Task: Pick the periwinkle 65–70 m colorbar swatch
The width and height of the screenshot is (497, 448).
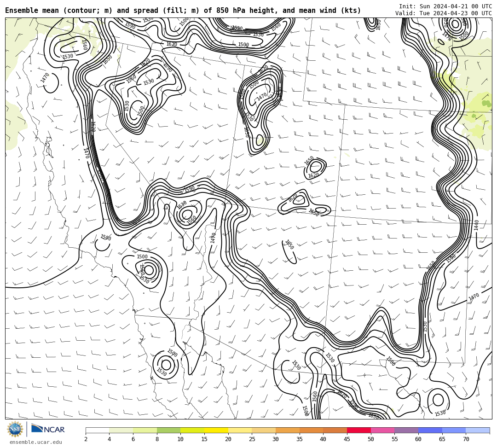Action: (x=454, y=430)
